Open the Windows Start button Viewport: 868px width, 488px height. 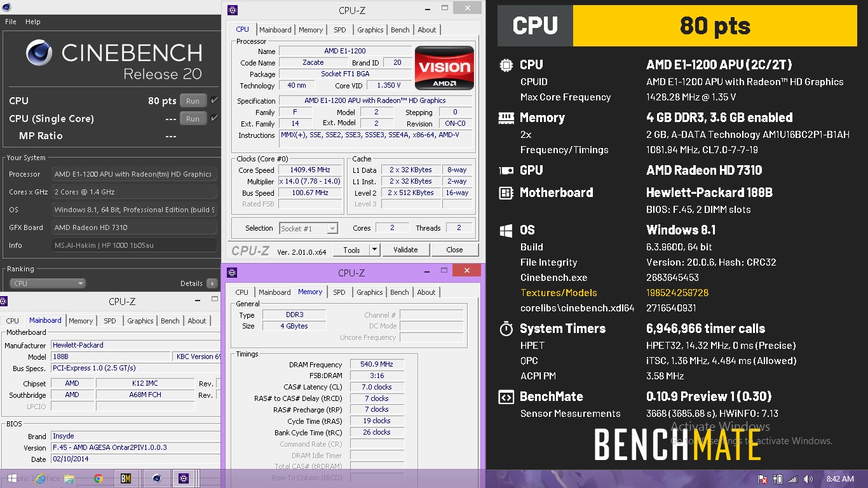pyautogui.click(x=11, y=478)
